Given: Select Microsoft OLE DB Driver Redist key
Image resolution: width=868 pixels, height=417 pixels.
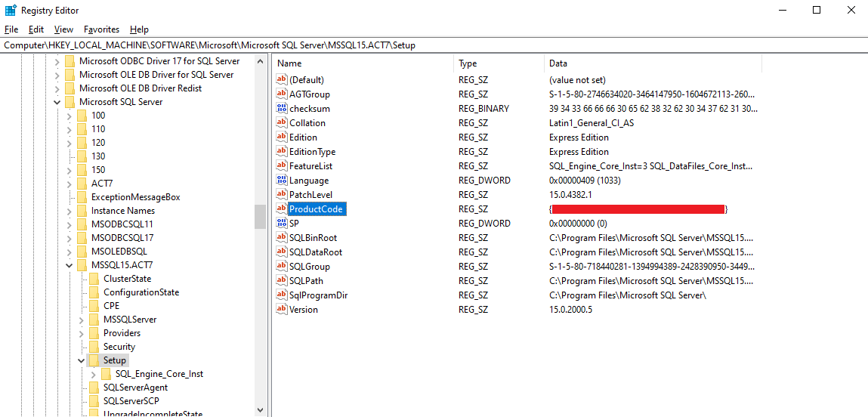Looking at the screenshot, I should (x=141, y=88).
